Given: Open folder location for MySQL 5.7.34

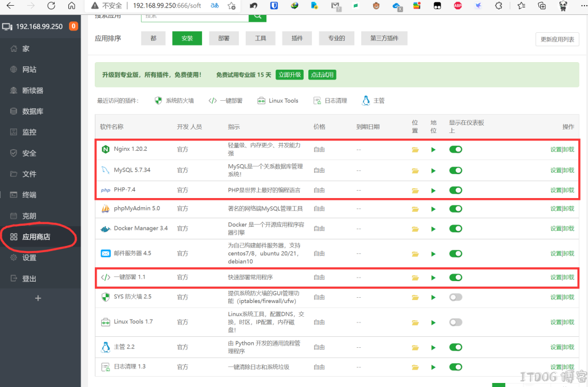Looking at the screenshot, I should [415, 171].
